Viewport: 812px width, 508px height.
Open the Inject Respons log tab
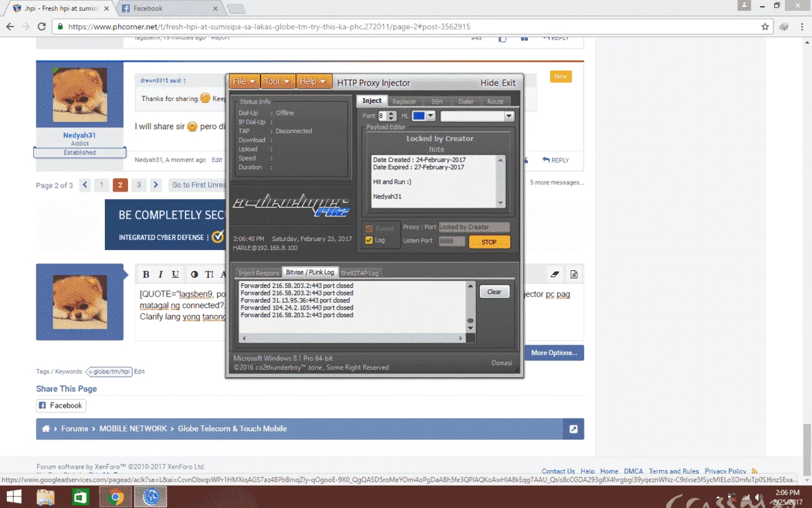pos(258,273)
